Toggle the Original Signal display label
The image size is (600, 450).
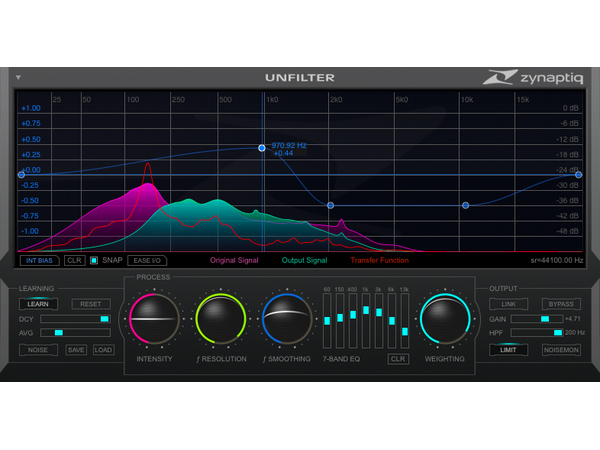[234, 260]
